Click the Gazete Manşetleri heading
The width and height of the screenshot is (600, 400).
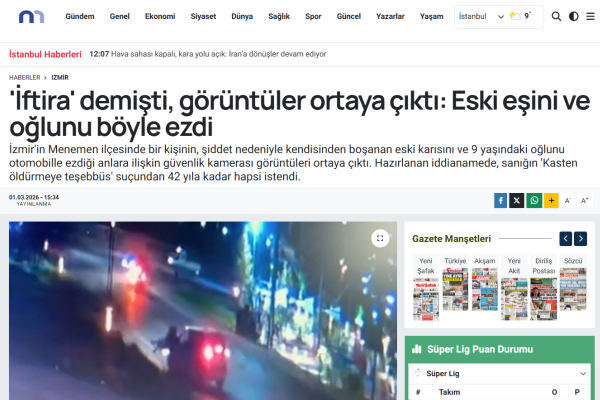point(451,238)
